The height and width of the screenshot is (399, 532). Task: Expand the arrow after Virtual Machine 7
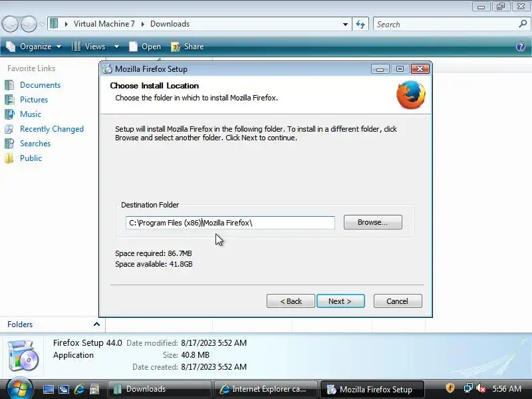(142, 24)
